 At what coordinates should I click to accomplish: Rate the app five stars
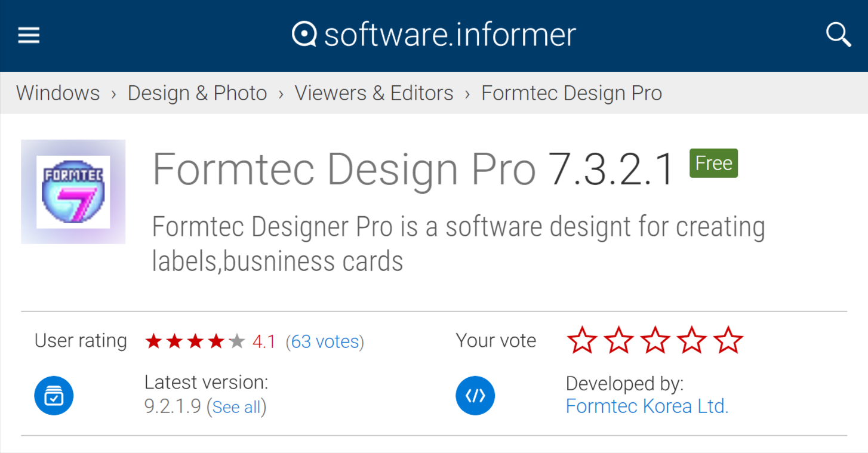point(728,340)
